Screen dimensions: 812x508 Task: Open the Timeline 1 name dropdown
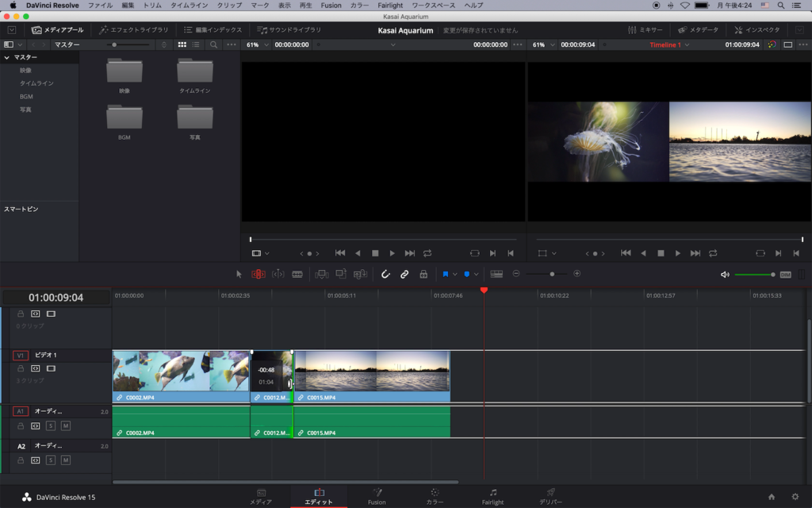pyautogui.click(x=669, y=45)
